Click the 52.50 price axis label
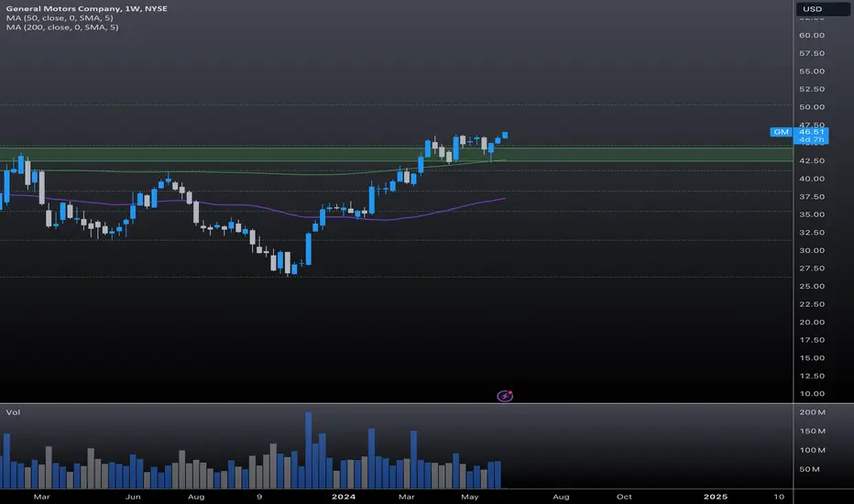The height and width of the screenshot is (504, 854). [x=812, y=89]
